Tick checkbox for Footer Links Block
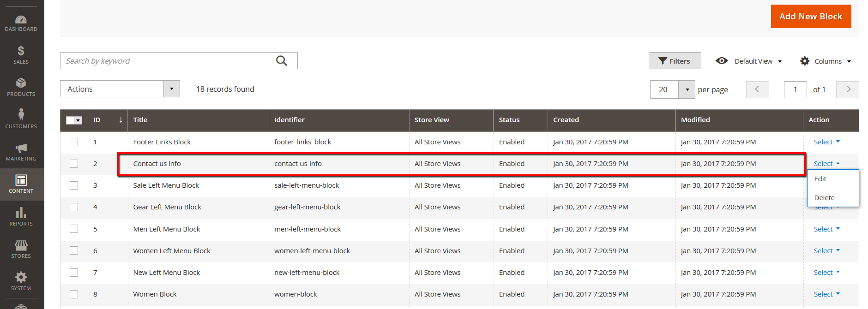868x309 pixels. point(74,142)
